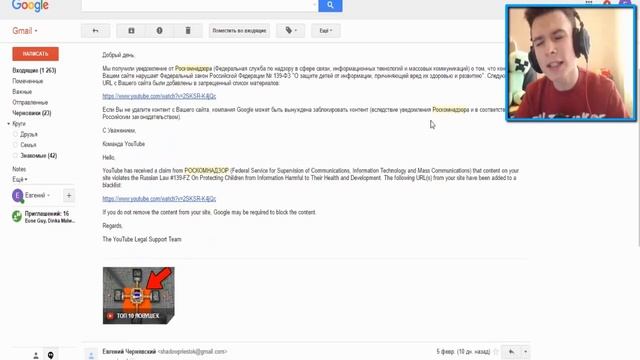Click the Поместить во входящие button
Viewport: 640px width, 360px height.
tap(239, 31)
